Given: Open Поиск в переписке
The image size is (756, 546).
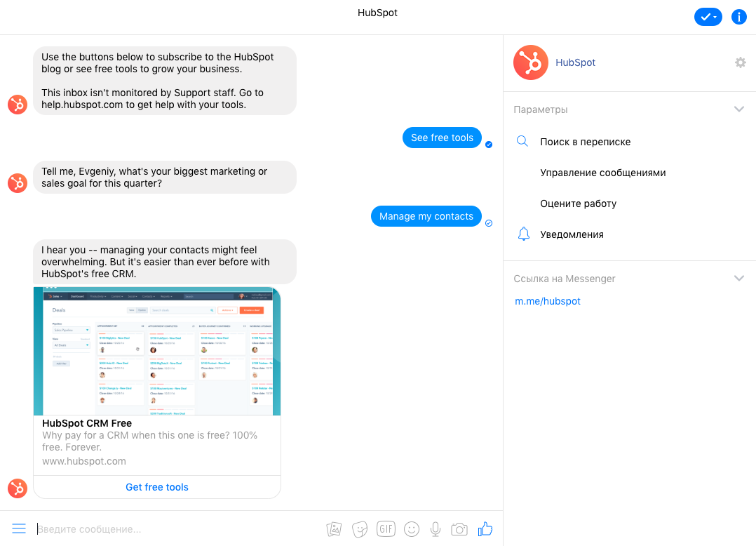Looking at the screenshot, I should pyautogui.click(x=586, y=142).
